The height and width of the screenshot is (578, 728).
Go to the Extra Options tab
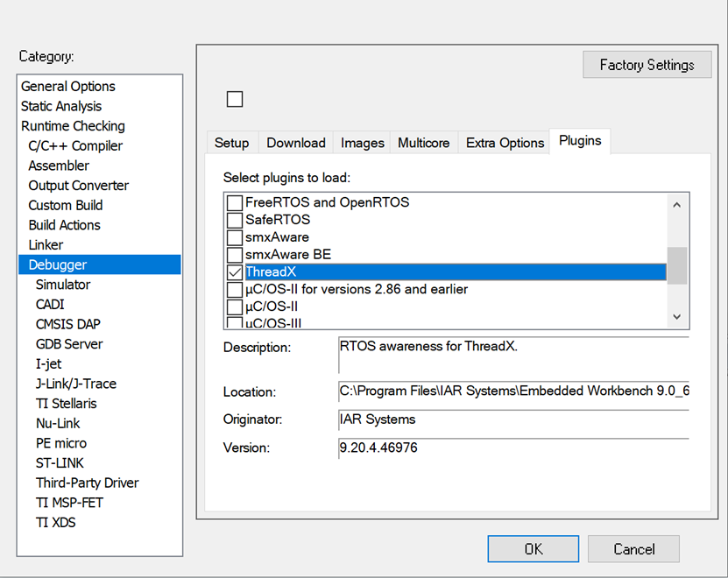click(505, 143)
